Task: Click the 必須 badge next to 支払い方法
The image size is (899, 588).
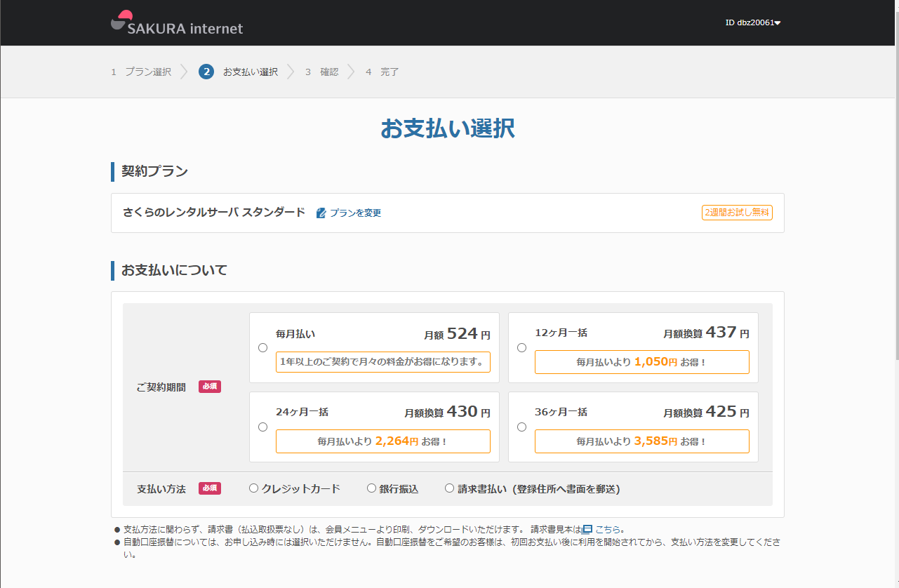Action: coord(210,488)
